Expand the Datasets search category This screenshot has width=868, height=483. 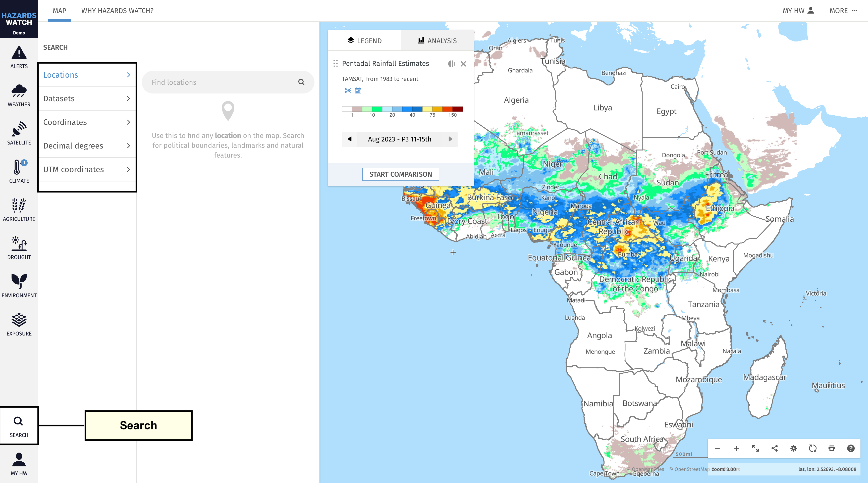(x=87, y=99)
